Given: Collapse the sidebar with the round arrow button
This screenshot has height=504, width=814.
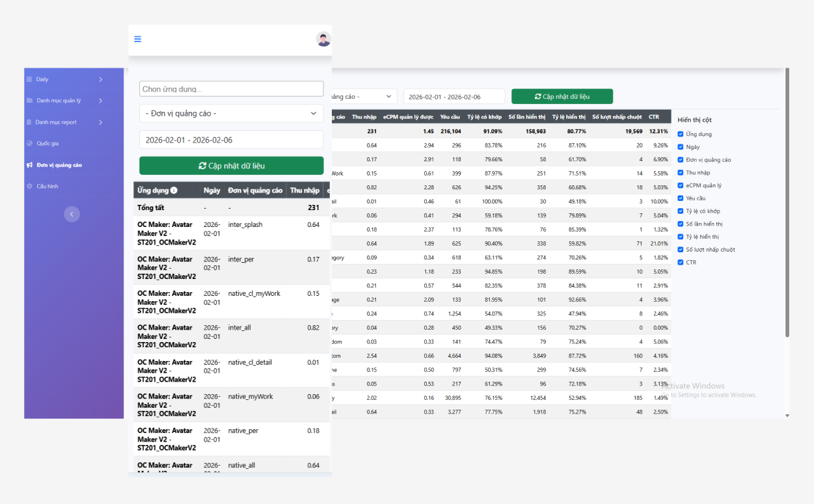Looking at the screenshot, I should tap(72, 214).
